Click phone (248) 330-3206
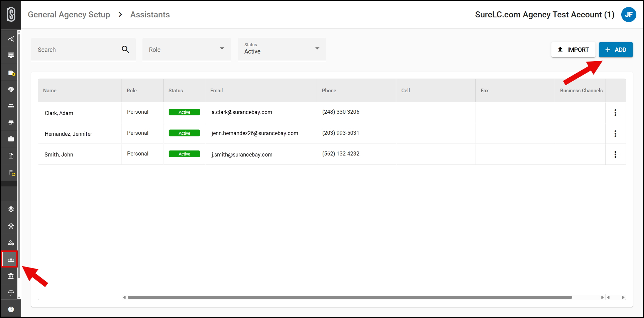 pyautogui.click(x=341, y=112)
